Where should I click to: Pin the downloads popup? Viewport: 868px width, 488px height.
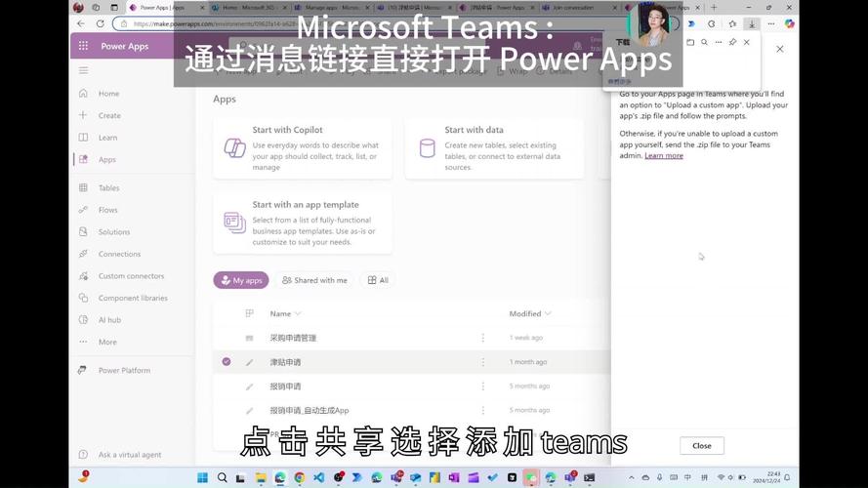coord(733,42)
